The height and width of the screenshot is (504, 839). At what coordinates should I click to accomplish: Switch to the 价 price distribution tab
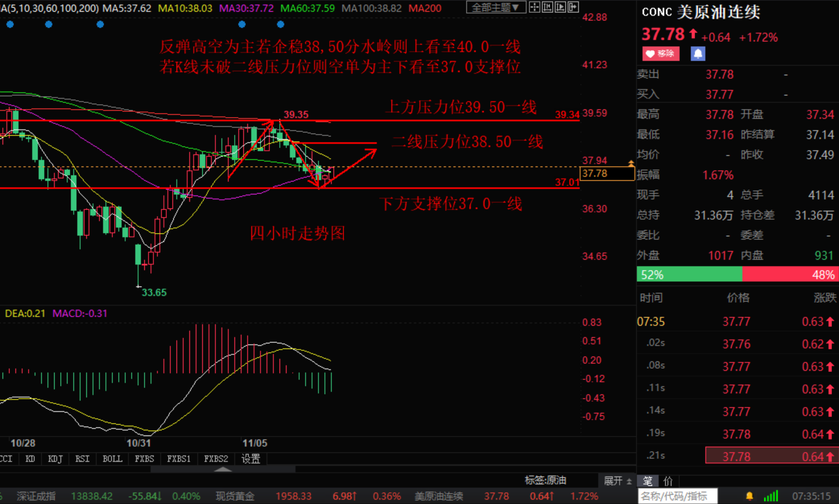pos(668,481)
